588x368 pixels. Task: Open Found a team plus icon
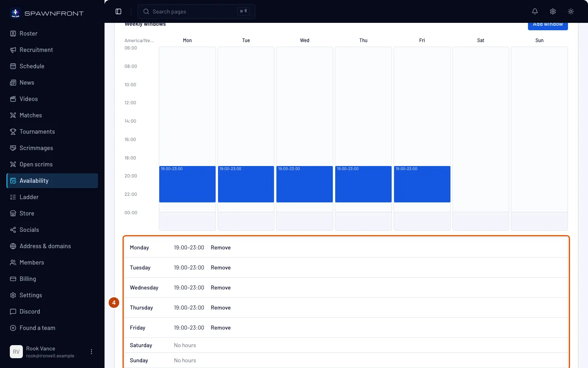[x=13, y=328]
